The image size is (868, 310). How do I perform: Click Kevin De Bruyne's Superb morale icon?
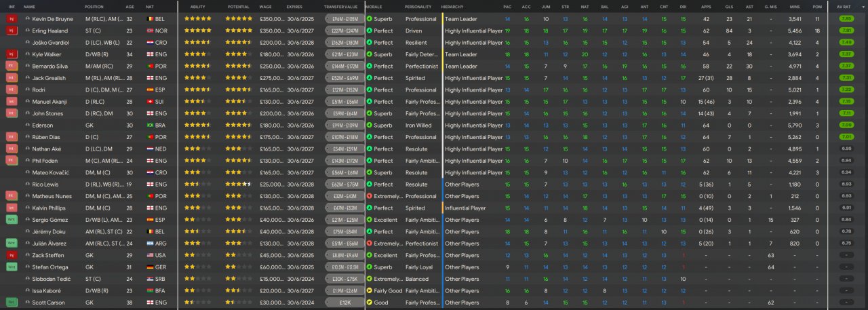tap(369, 19)
